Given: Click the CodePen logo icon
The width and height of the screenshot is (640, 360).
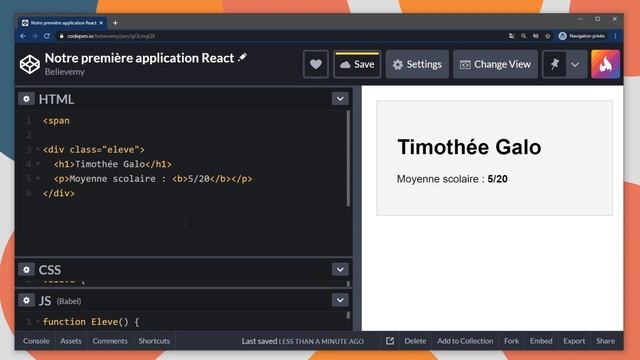Looking at the screenshot, I should [x=30, y=64].
